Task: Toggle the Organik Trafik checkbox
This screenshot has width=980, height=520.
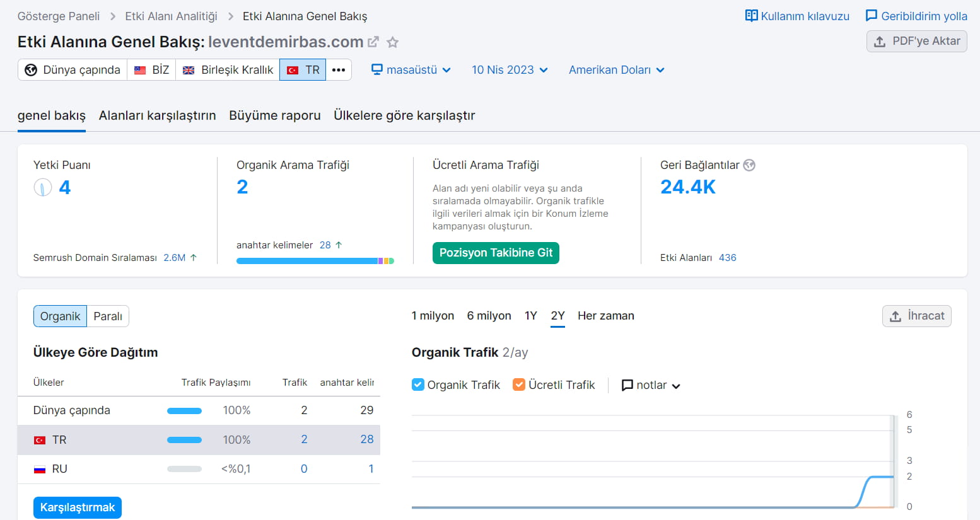Action: click(x=417, y=384)
